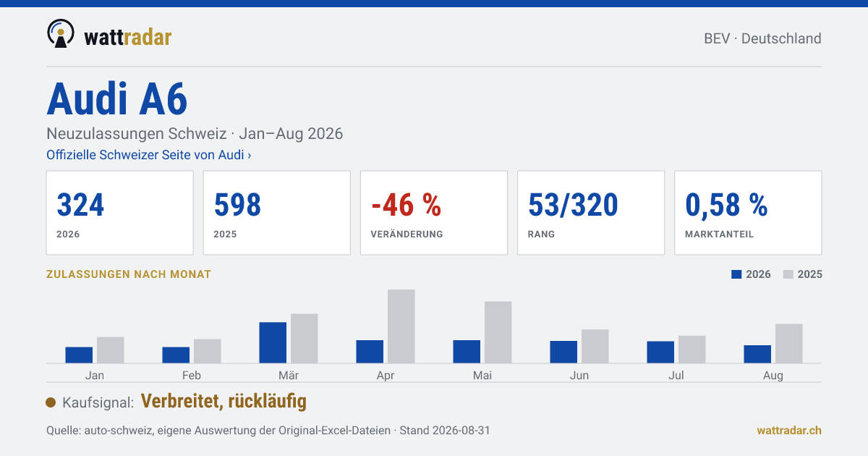868x456 pixels.
Task: Click the gray 2025 bar for Feb
Action: tap(208, 351)
